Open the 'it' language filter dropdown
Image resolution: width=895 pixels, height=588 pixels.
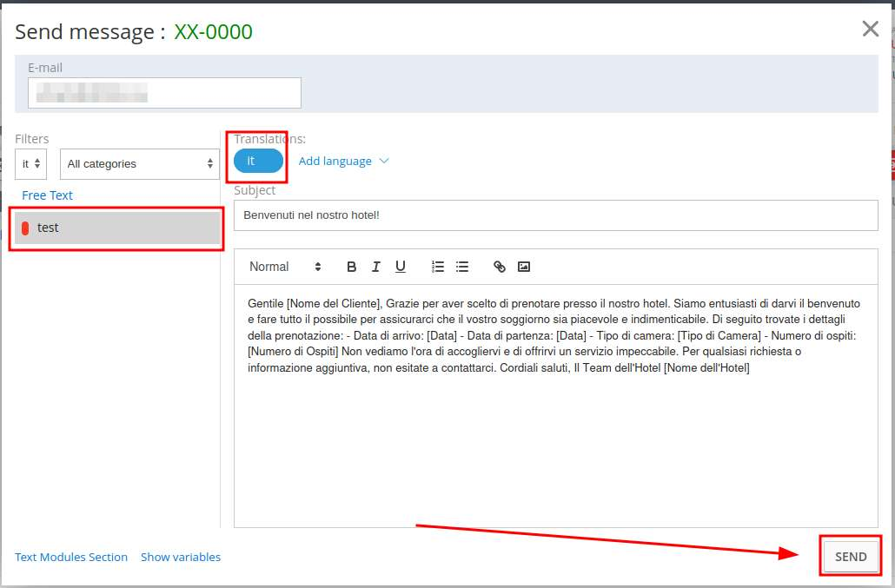pos(30,163)
